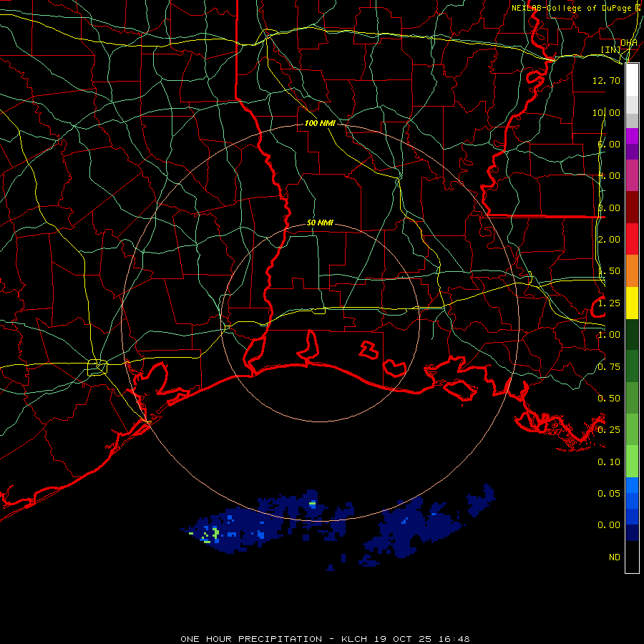Click the "0.00" legend value
644x644 pixels.
609,525
